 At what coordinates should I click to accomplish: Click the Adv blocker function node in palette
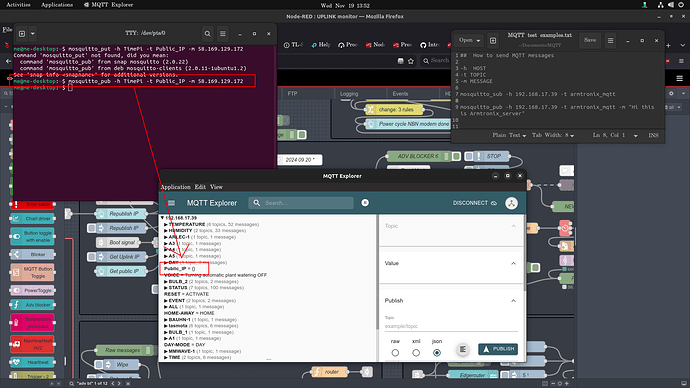point(33,304)
